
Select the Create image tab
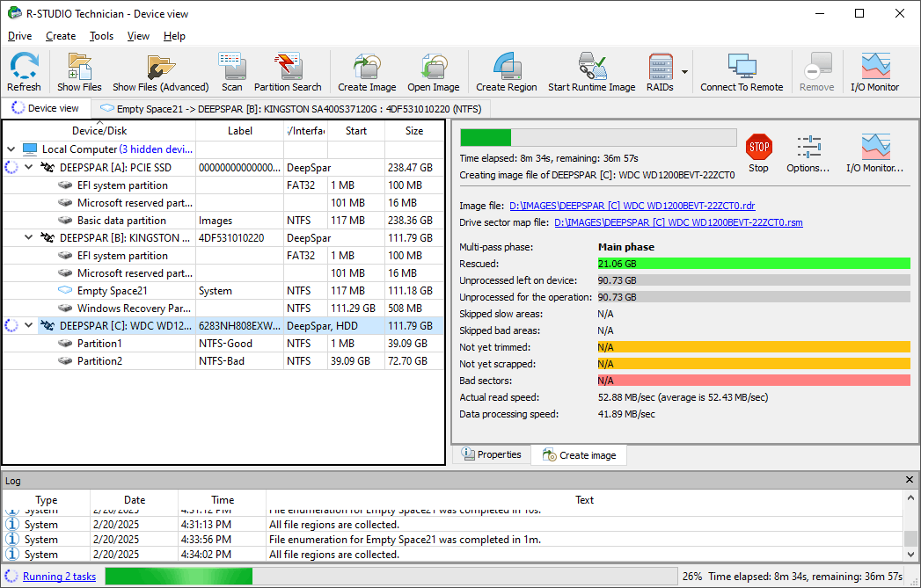579,454
